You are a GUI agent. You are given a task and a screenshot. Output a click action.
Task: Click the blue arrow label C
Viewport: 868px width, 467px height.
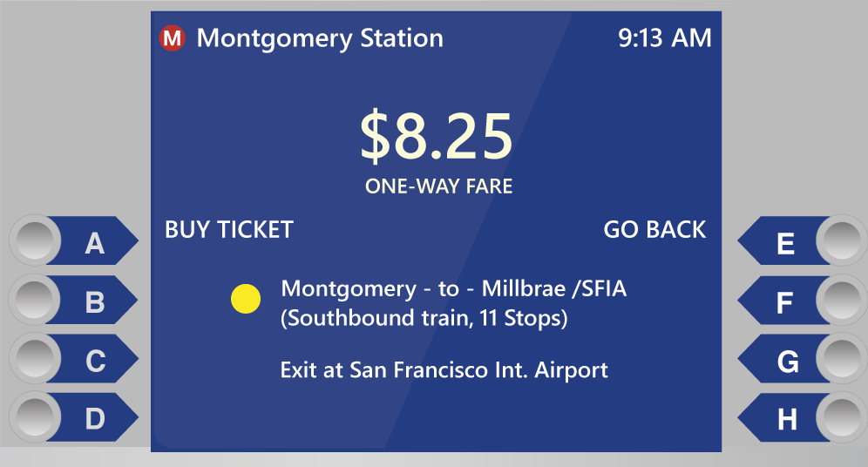click(x=95, y=359)
